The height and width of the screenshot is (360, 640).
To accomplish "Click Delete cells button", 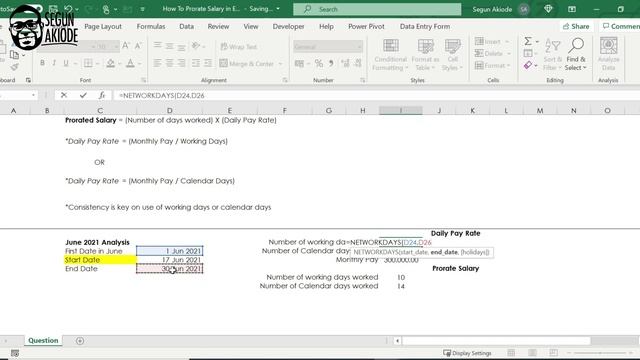I will [489, 53].
